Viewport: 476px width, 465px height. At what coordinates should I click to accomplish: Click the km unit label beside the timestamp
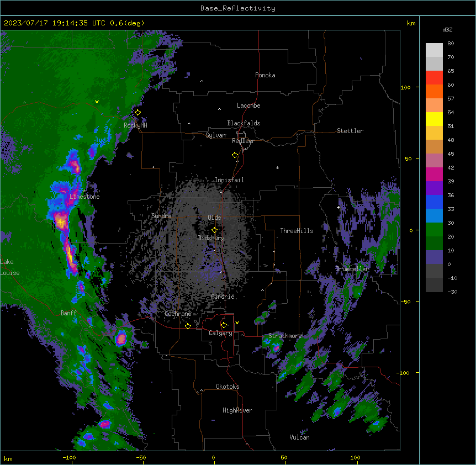[411, 23]
